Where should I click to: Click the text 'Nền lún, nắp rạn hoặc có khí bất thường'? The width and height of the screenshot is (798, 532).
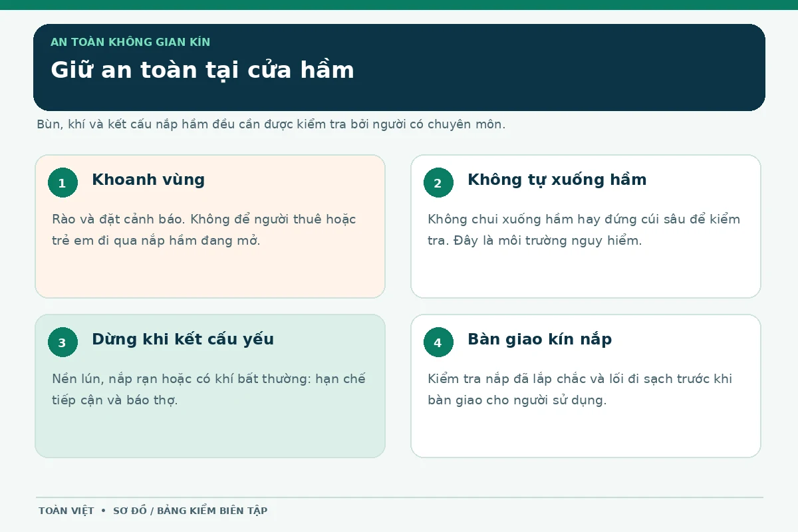click(x=181, y=379)
